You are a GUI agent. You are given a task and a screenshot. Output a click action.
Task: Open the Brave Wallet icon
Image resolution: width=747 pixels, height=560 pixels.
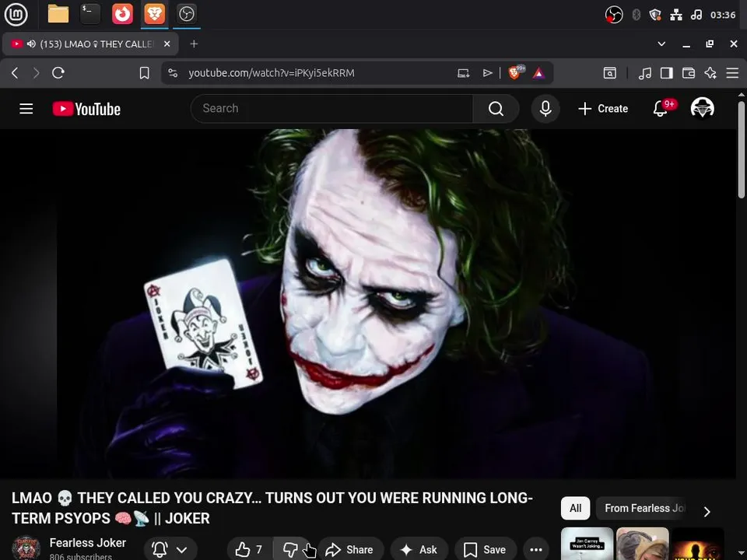[689, 73]
